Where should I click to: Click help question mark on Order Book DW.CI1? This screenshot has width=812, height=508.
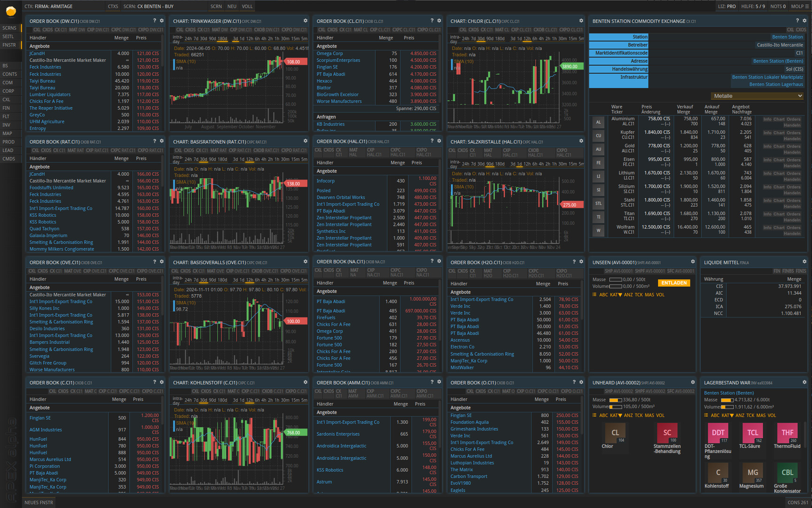tap(154, 21)
